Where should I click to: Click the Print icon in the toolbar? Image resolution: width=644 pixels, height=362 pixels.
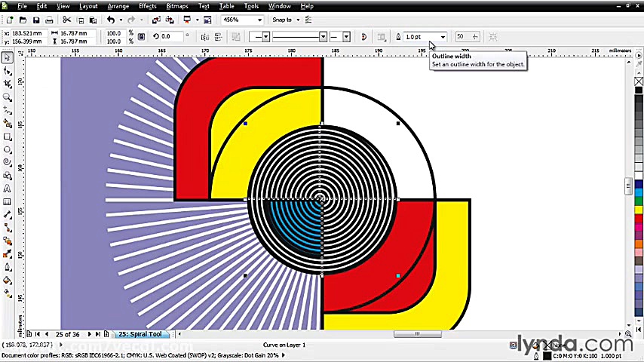pyautogui.click(x=50, y=20)
